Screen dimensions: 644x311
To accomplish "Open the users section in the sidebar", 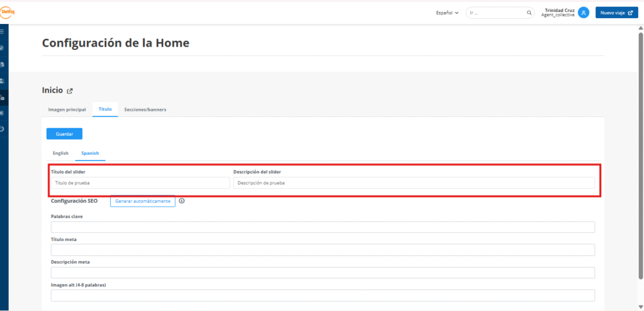I will coord(3,81).
